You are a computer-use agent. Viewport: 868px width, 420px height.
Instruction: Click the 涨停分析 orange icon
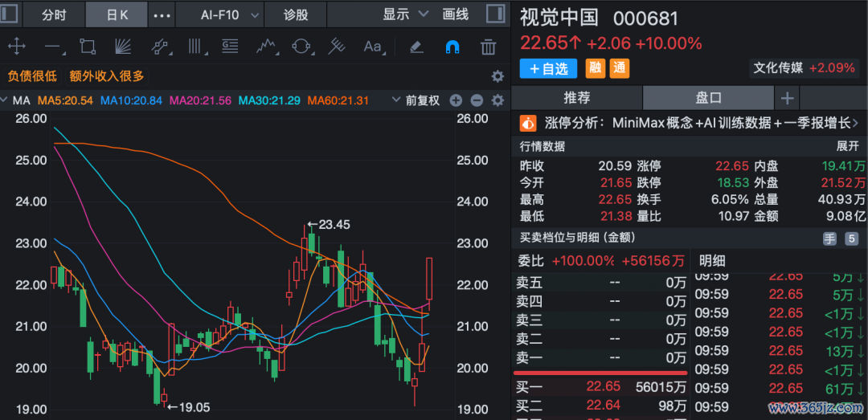(x=528, y=123)
